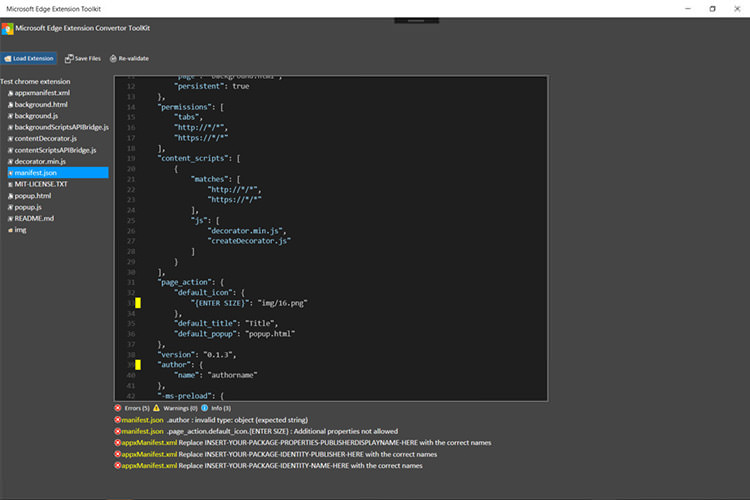Open popup.html in the file tree
This screenshot has height=500, width=750.
33,196
